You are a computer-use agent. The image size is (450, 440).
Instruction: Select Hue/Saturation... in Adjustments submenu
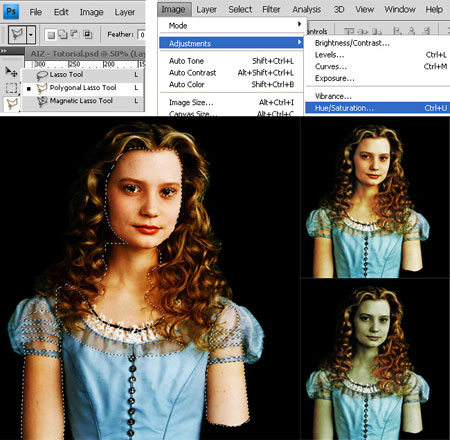click(377, 108)
